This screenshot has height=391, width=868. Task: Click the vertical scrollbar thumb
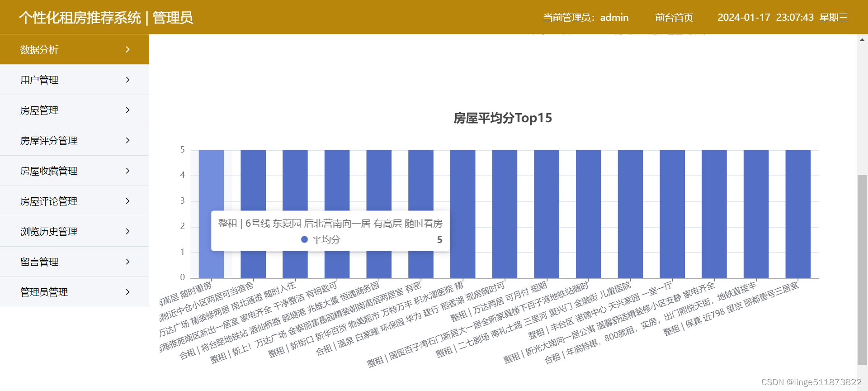coord(862,270)
